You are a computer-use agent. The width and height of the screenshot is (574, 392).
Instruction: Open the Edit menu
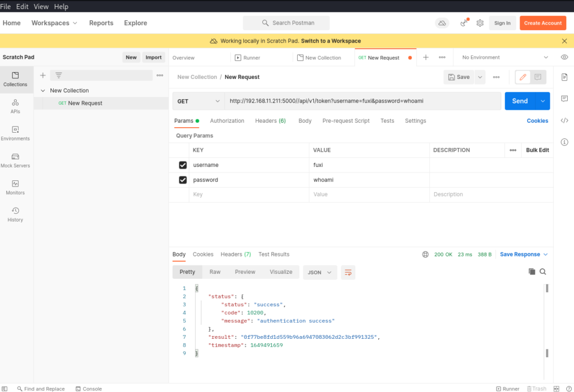[22, 7]
